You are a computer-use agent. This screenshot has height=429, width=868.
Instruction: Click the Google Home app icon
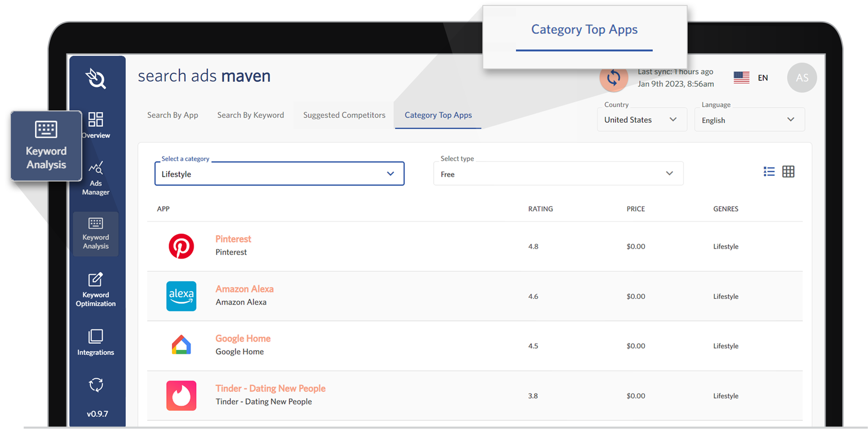181,345
